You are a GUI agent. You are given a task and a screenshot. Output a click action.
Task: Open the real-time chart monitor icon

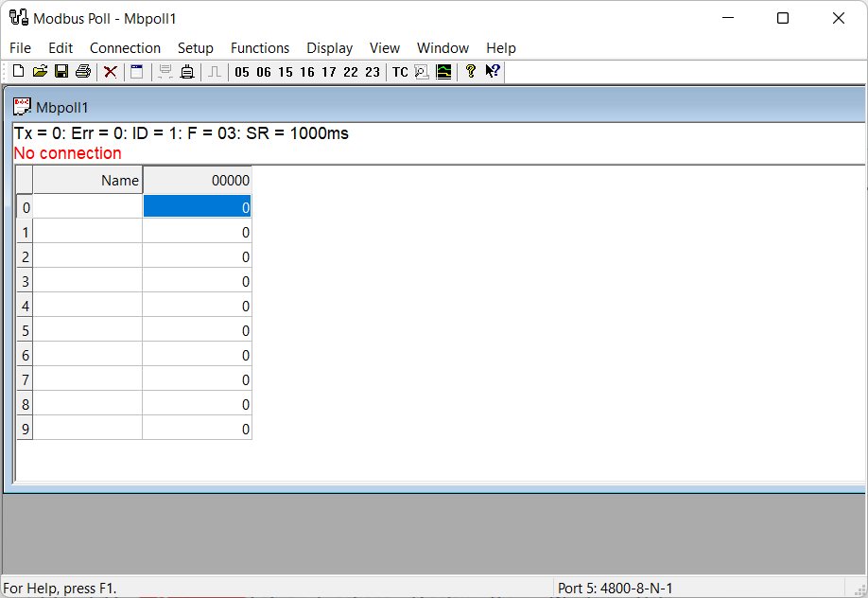point(443,72)
